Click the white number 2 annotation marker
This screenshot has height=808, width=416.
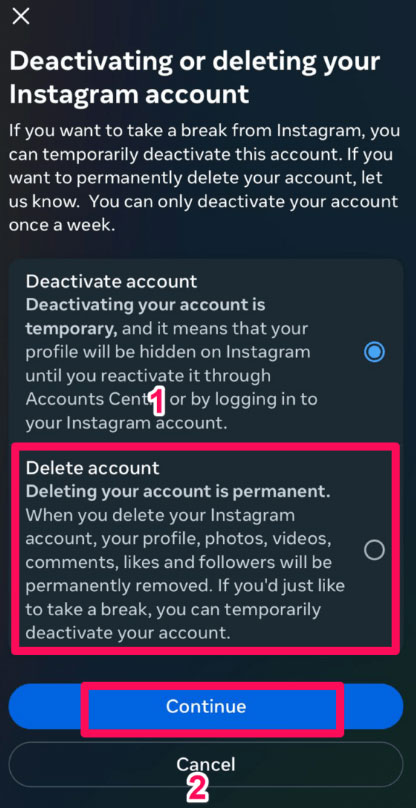coord(196,787)
